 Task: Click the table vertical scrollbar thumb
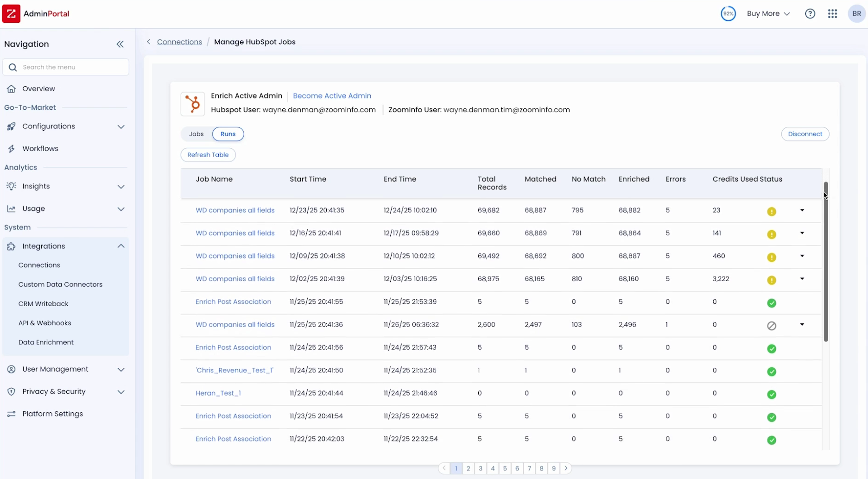pyautogui.click(x=825, y=262)
